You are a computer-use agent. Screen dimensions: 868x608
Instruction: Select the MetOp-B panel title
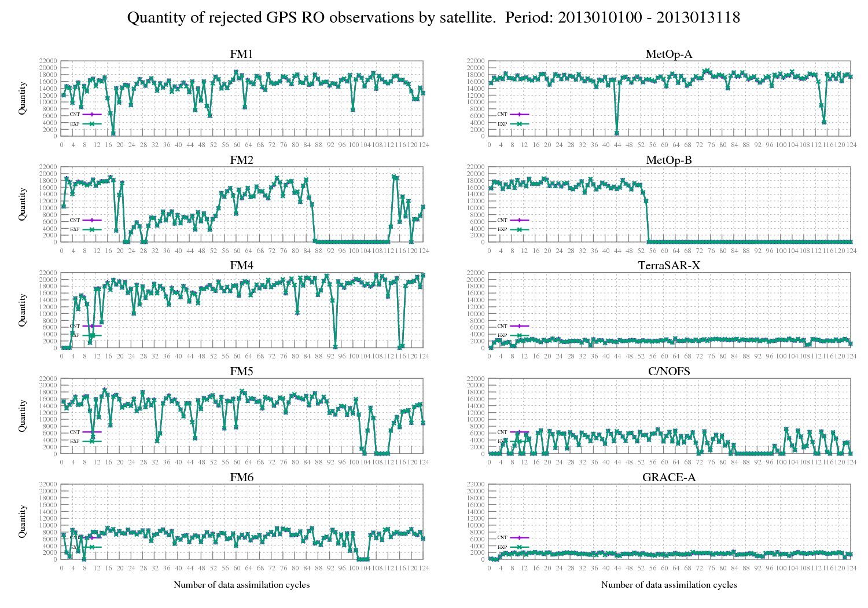669,160
